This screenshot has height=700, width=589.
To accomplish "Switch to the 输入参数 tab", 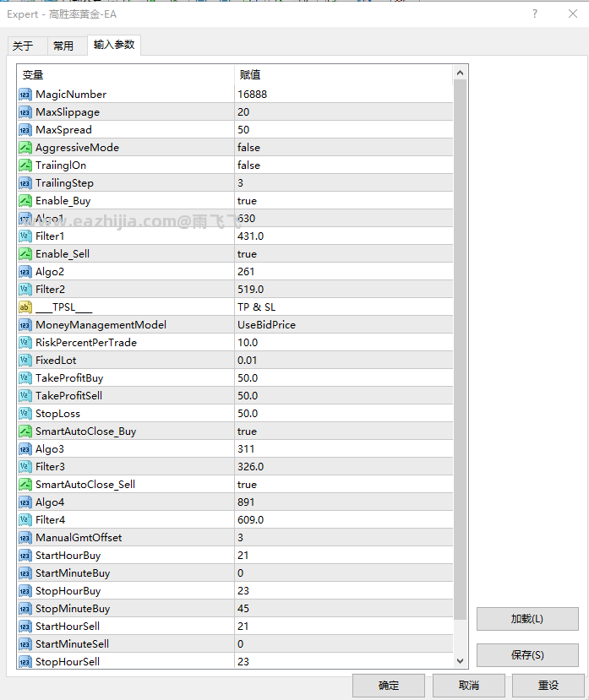I will (x=114, y=45).
